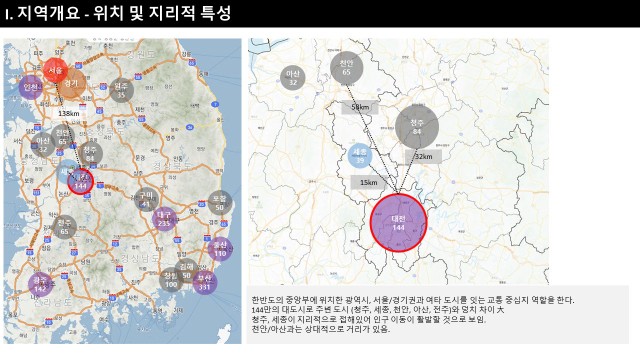This screenshot has width=640, height=360.
Task: Select the 138km distance label
Action: pos(69,113)
